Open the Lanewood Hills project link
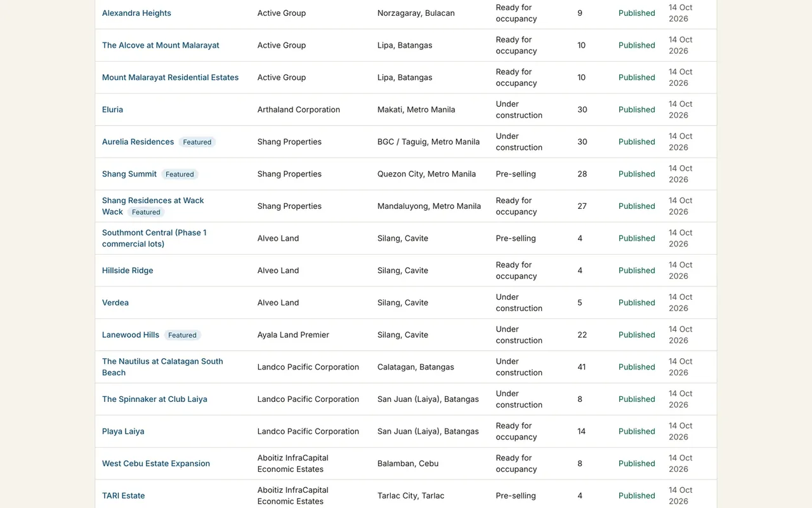 pos(131,335)
